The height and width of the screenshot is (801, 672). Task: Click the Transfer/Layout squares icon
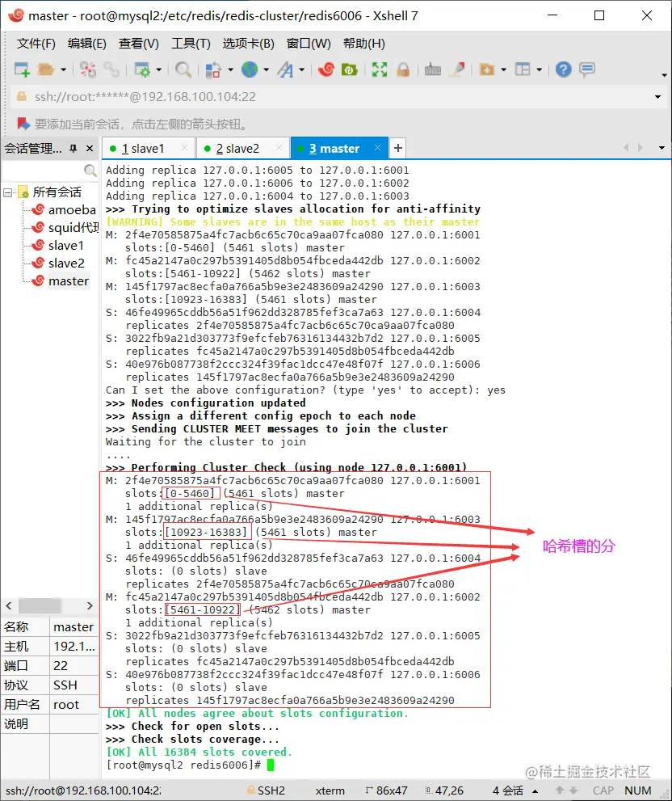[213, 70]
